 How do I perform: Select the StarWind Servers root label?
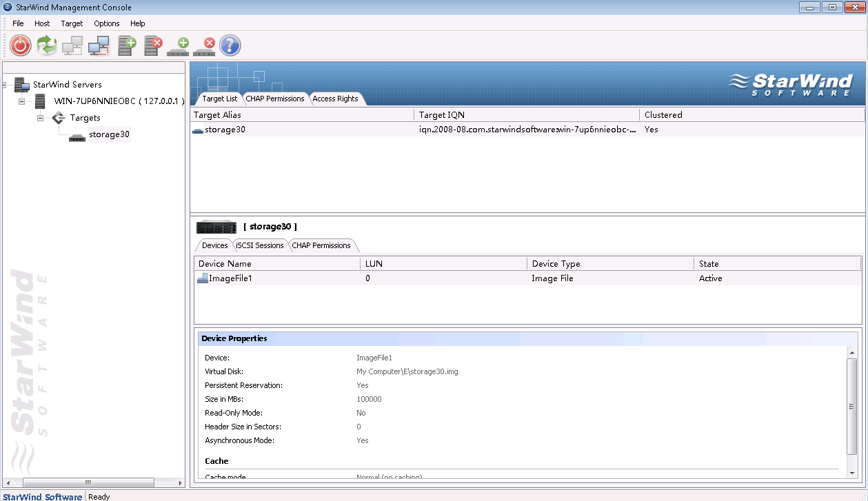click(x=68, y=85)
